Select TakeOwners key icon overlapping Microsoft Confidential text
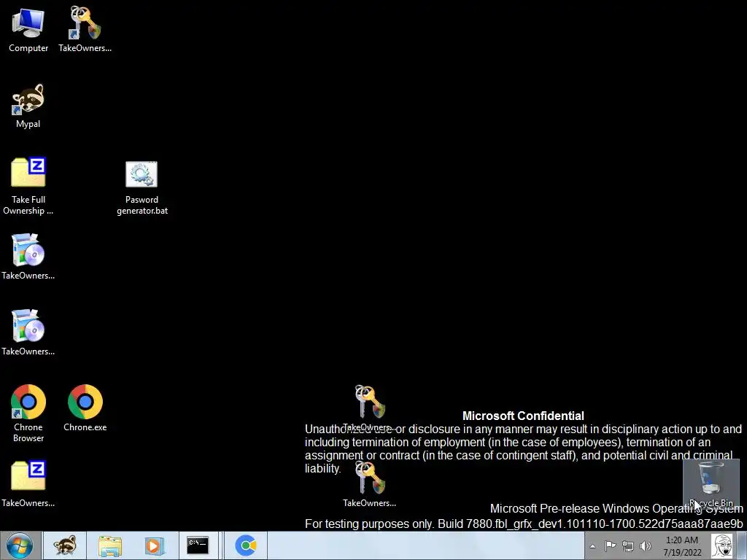Image resolution: width=747 pixels, height=560 pixels. [370, 408]
